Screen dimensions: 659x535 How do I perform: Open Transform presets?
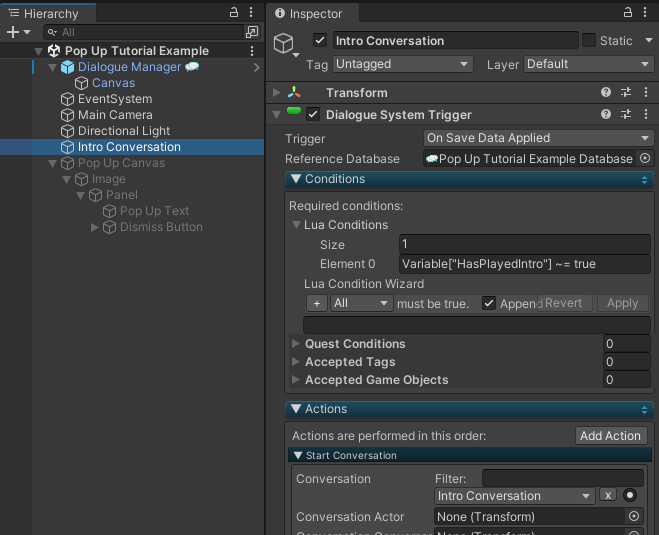pyautogui.click(x=626, y=92)
